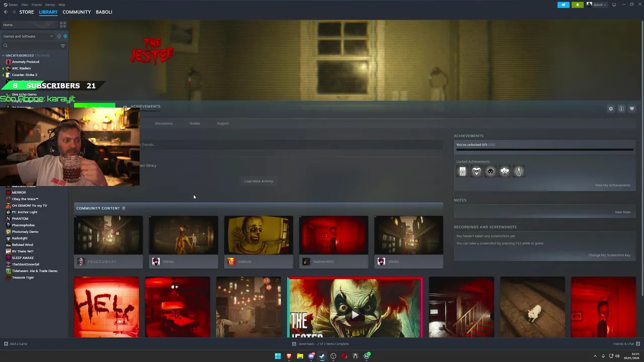Open File Explorer from taskbar
The height and width of the screenshot is (362, 644).
(x=300, y=356)
